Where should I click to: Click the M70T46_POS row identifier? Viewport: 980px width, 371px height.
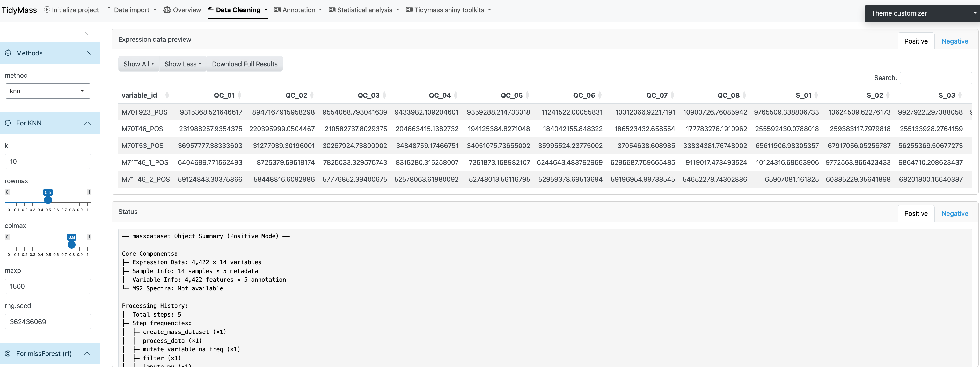142,129
